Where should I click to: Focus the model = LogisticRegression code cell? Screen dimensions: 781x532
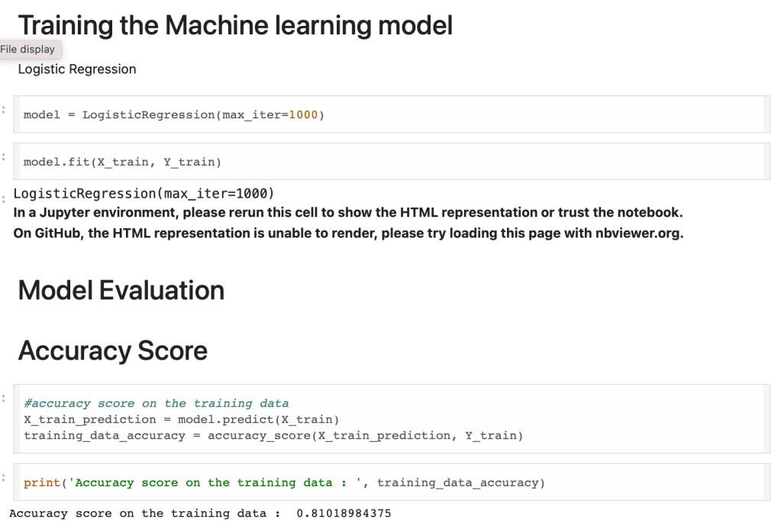[458, 114]
